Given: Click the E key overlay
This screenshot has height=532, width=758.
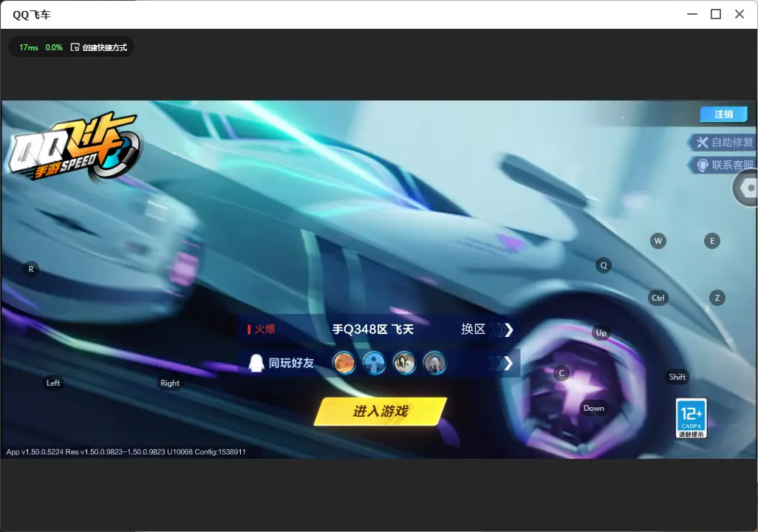Looking at the screenshot, I should pos(711,241).
